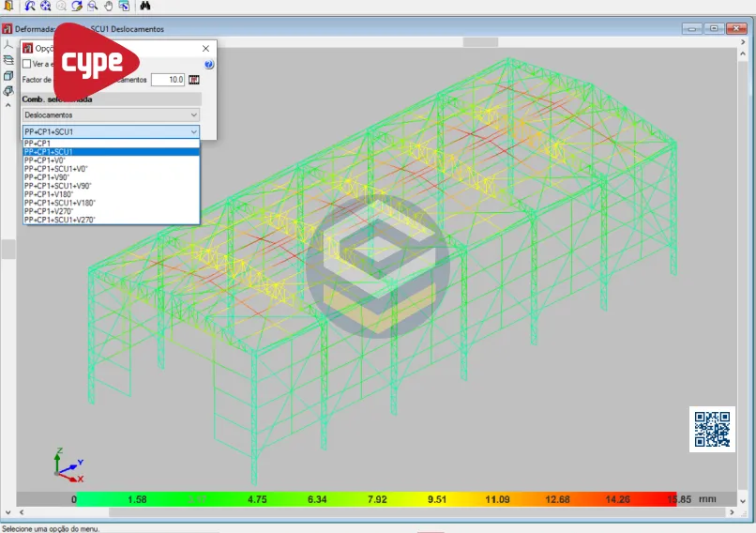Click the red end of the color scale
Screen dimensions: 756x533
[x=669, y=499]
